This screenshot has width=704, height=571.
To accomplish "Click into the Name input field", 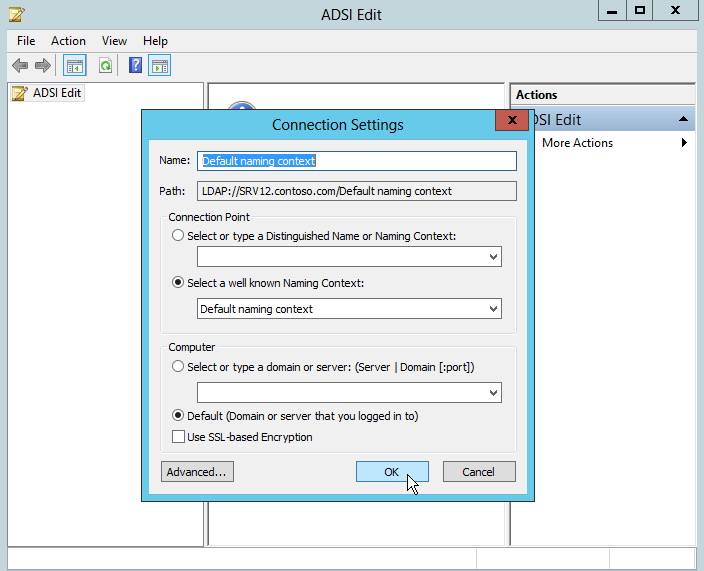I will (356, 161).
